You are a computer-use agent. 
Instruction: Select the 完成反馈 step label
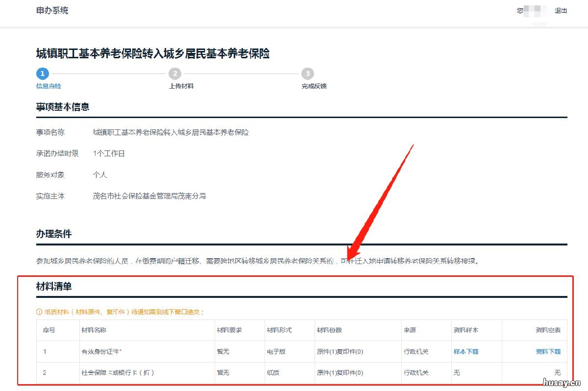pyautogui.click(x=314, y=86)
